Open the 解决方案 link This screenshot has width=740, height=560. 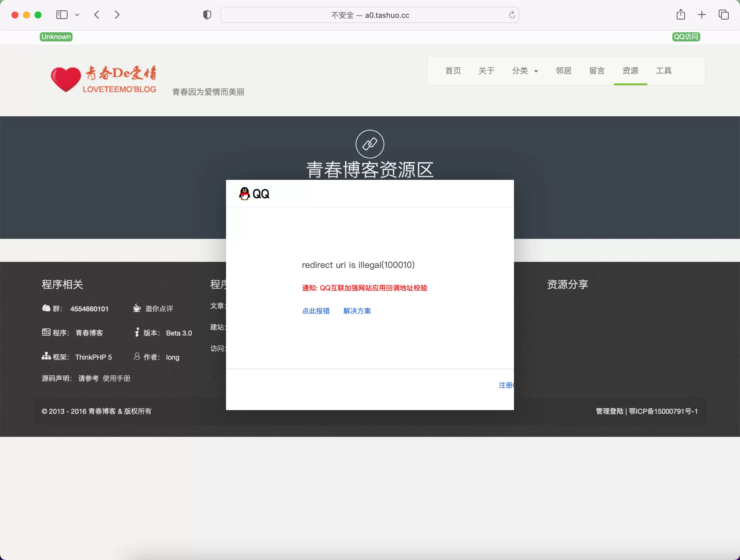pyautogui.click(x=357, y=311)
